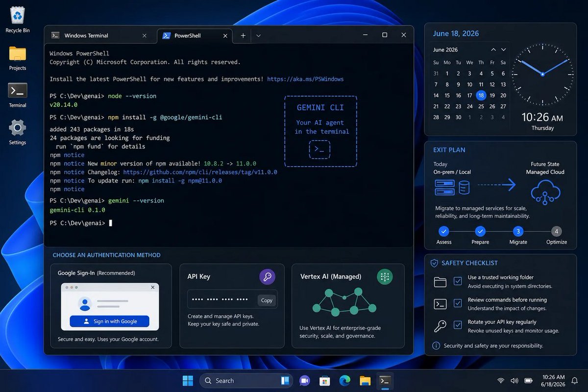The width and height of the screenshot is (588, 392).
Task: Click the June 18, 2026 date heading
Action: tap(456, 33)
